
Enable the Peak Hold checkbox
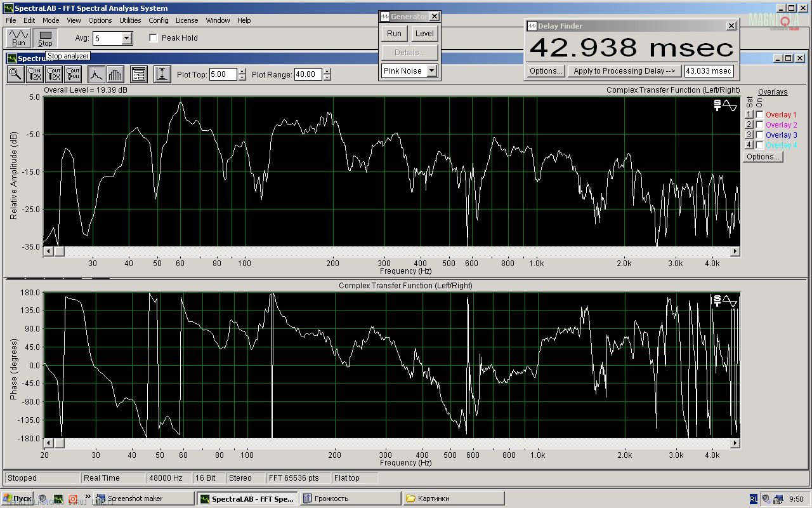point(153,38)
